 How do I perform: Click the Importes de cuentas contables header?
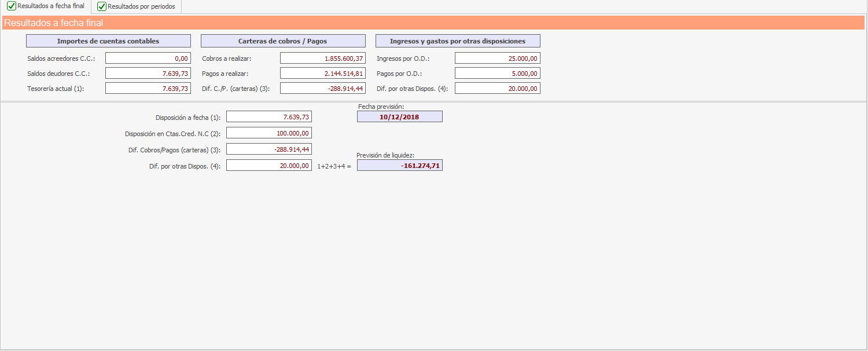click(108, 41)
